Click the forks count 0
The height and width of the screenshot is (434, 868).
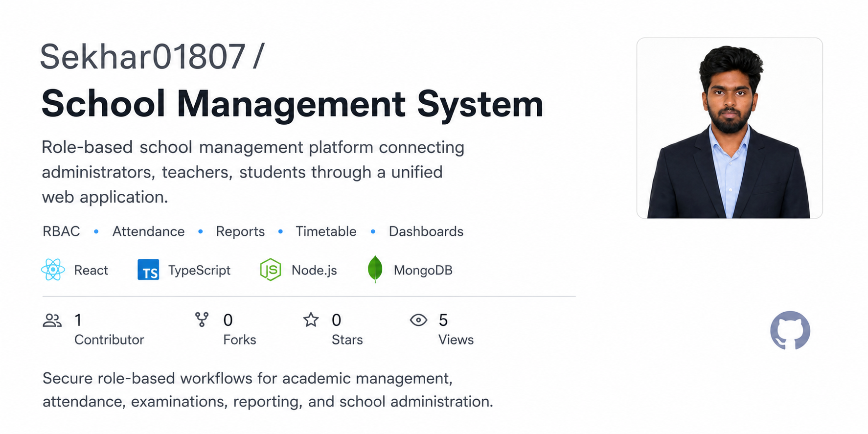(228, 320)
